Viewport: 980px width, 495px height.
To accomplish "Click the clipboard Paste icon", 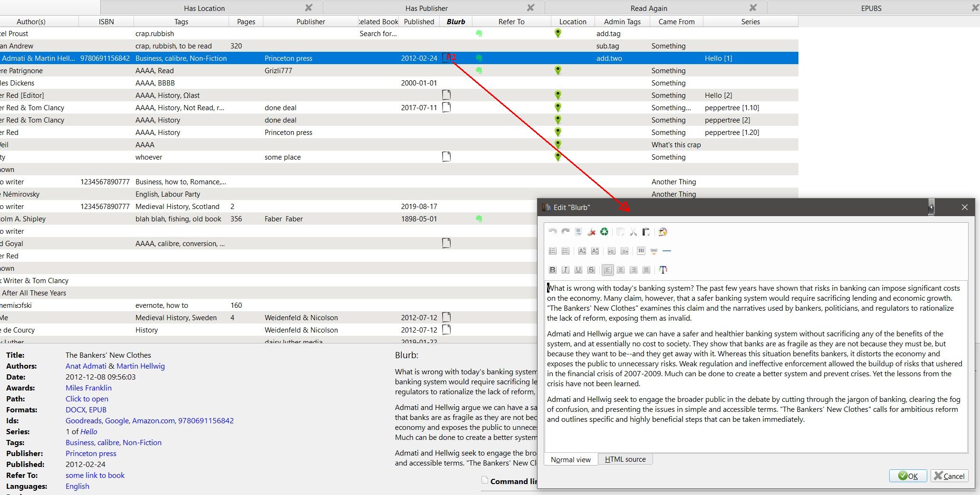I will [646, 232].
